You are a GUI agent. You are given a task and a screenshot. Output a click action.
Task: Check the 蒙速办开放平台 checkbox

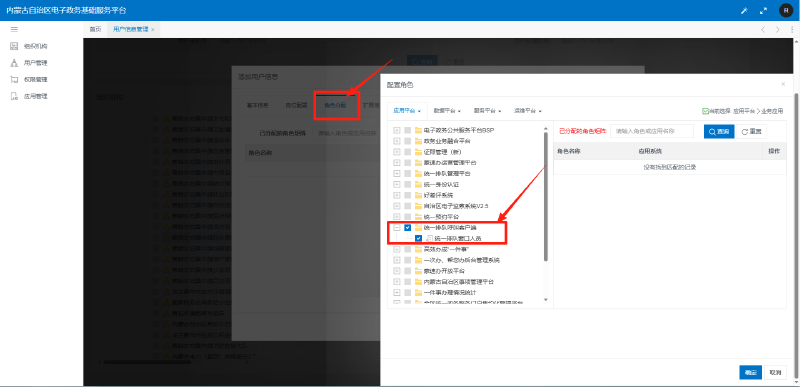408,271
